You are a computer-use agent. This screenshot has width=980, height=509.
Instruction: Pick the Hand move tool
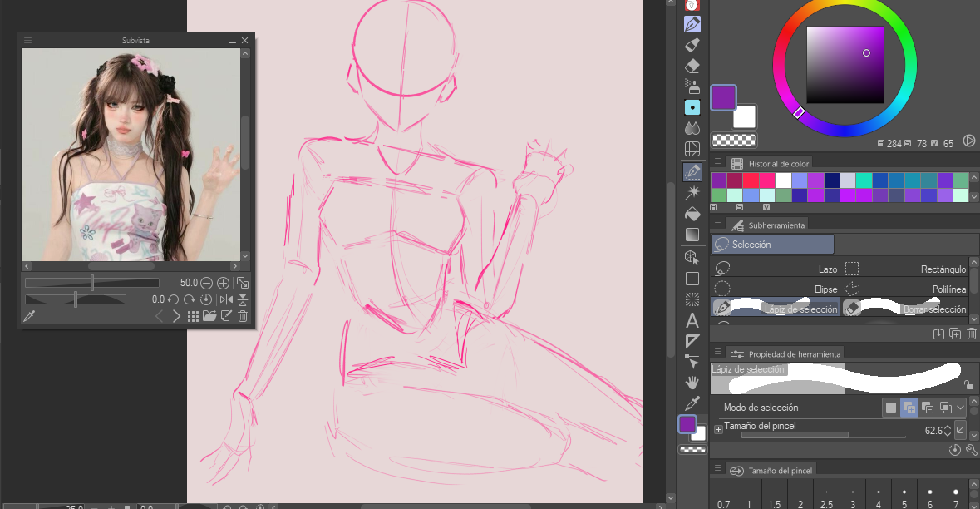click(692, 383)
